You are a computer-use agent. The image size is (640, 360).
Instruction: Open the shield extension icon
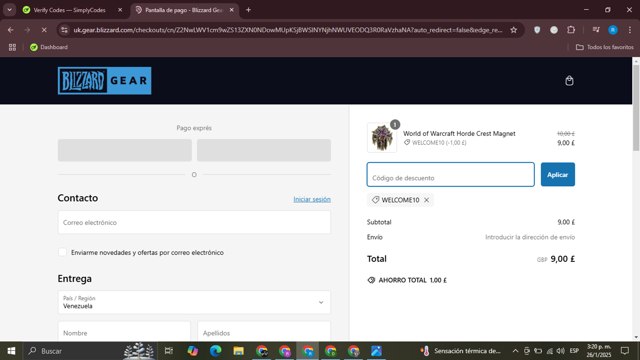click(x=537, y=30)
